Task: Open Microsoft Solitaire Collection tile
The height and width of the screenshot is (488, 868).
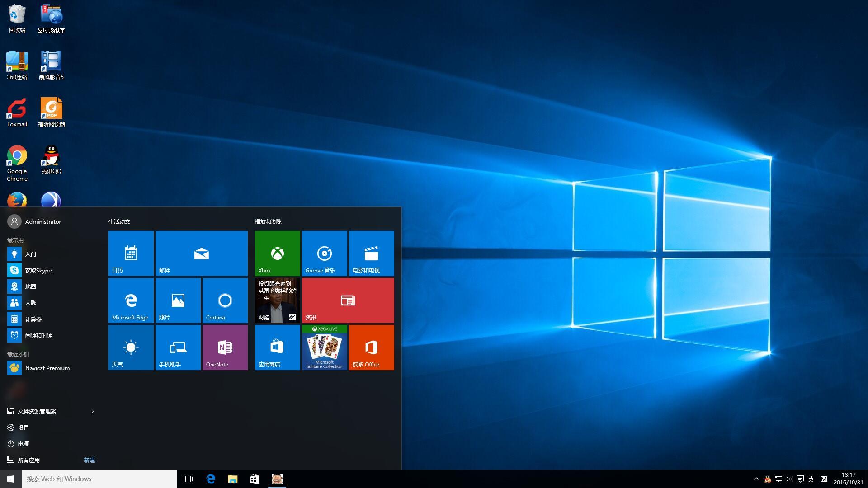Action: pos(325,347)
